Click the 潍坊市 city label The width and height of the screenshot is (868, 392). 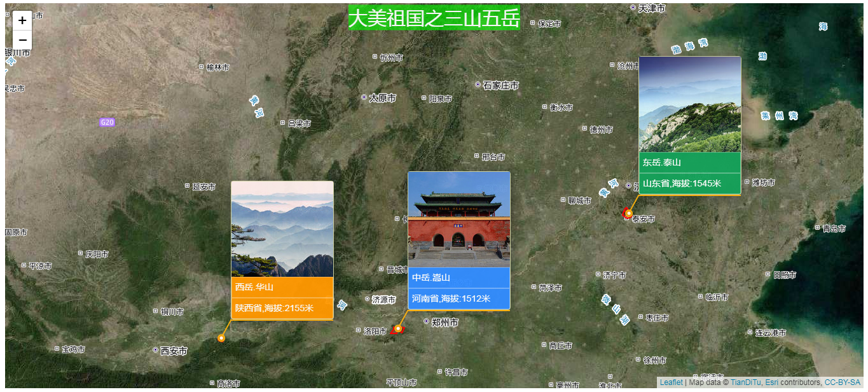[763, 183]
